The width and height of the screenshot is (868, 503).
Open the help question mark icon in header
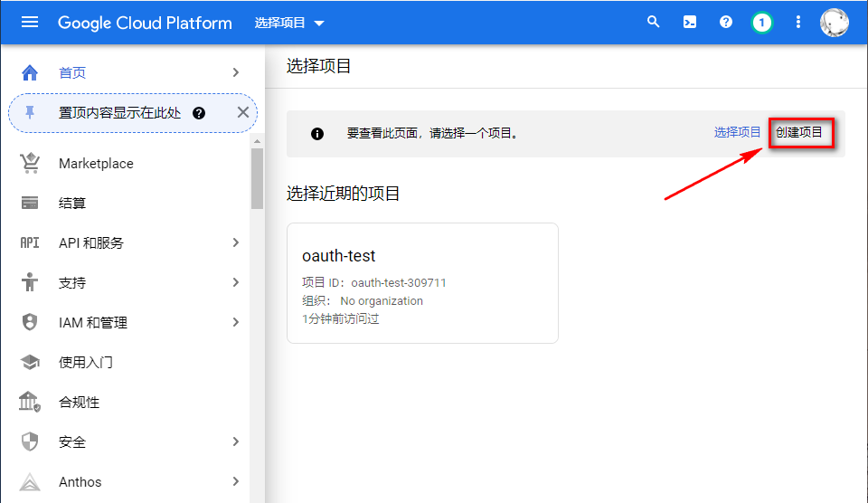(x=726, y=22)
